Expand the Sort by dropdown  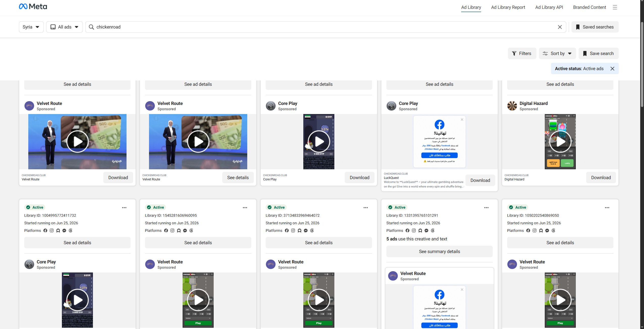point(557,53)
